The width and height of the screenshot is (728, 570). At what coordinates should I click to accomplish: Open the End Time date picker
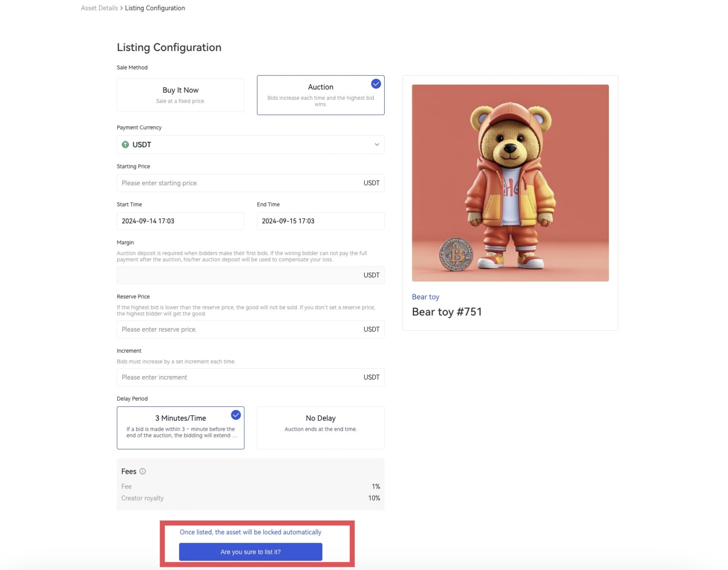(320, 221)
